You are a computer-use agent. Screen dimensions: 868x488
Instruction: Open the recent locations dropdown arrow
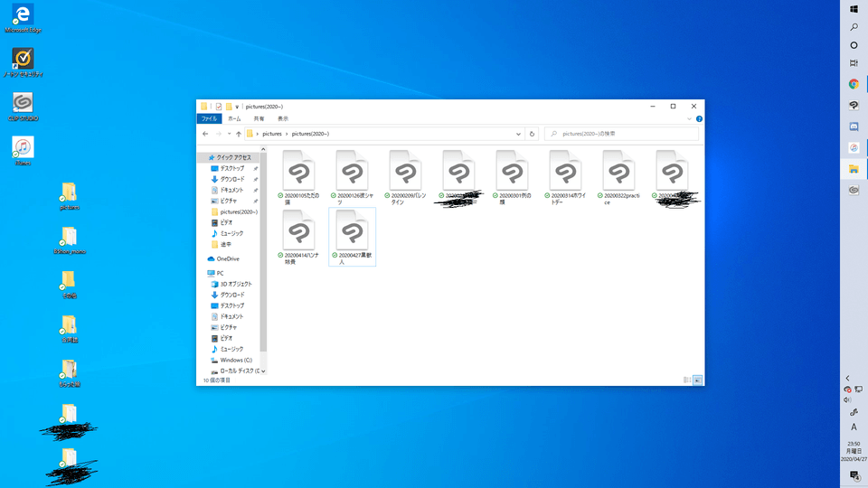pyautogui.click(x=229, y=134)
